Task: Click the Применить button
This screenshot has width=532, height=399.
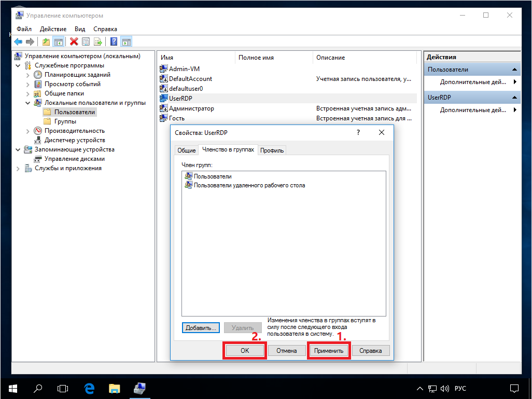Action: [x=329, y=351]
